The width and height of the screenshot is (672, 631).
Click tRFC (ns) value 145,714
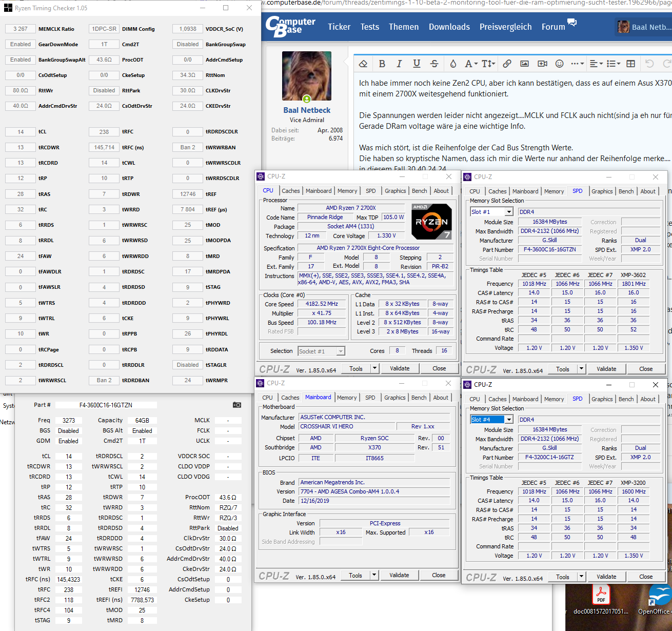(104, 147)
